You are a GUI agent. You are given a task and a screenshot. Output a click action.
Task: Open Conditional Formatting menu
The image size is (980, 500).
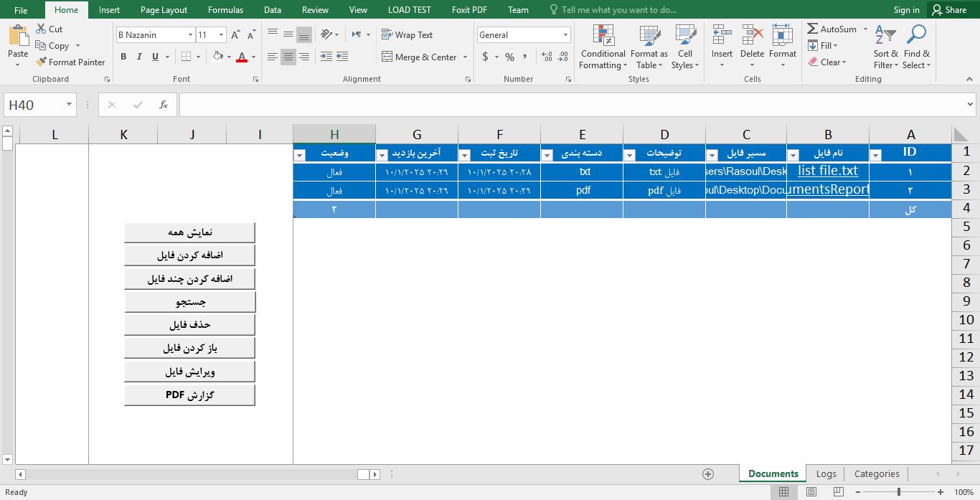tap(603, 47)
